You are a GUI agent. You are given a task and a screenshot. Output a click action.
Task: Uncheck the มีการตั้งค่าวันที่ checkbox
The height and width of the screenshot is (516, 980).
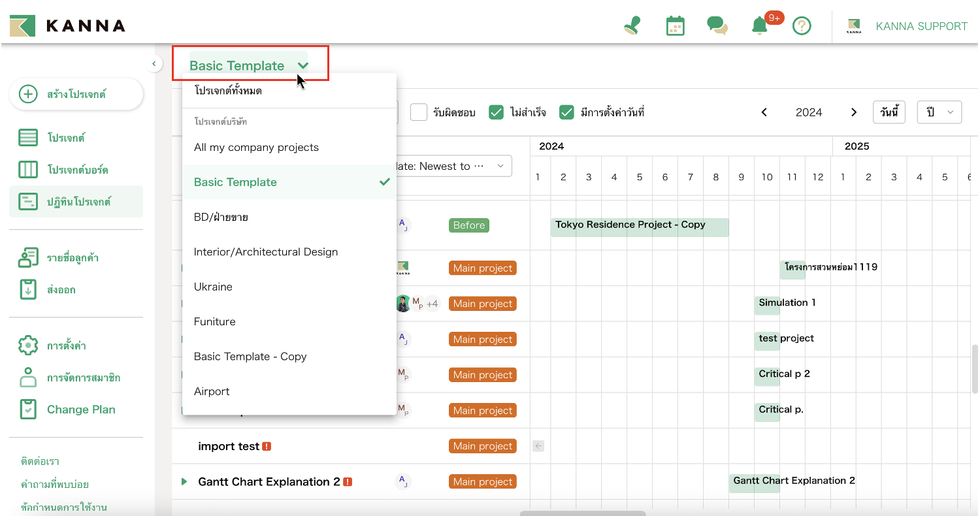point(566,112)
